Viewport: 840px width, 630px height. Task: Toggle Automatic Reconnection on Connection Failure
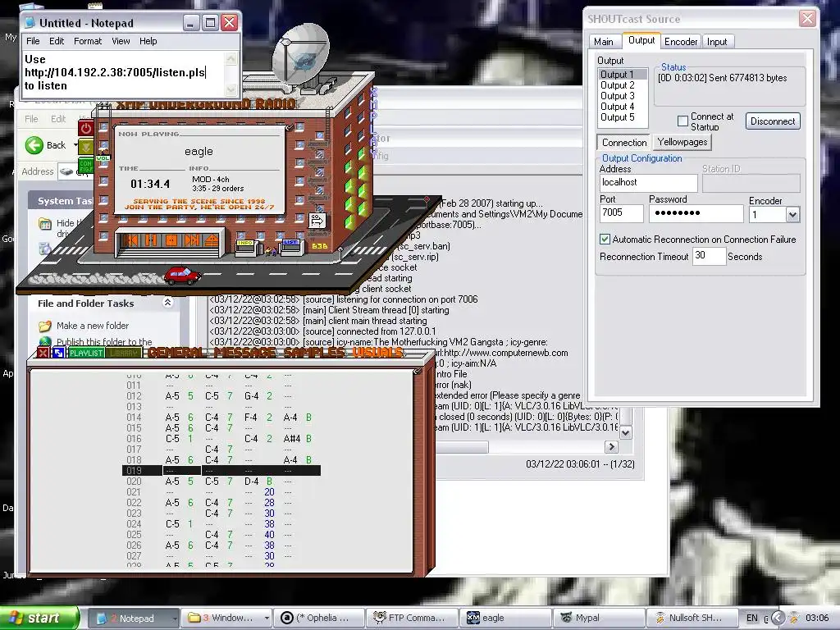point(605,240)
